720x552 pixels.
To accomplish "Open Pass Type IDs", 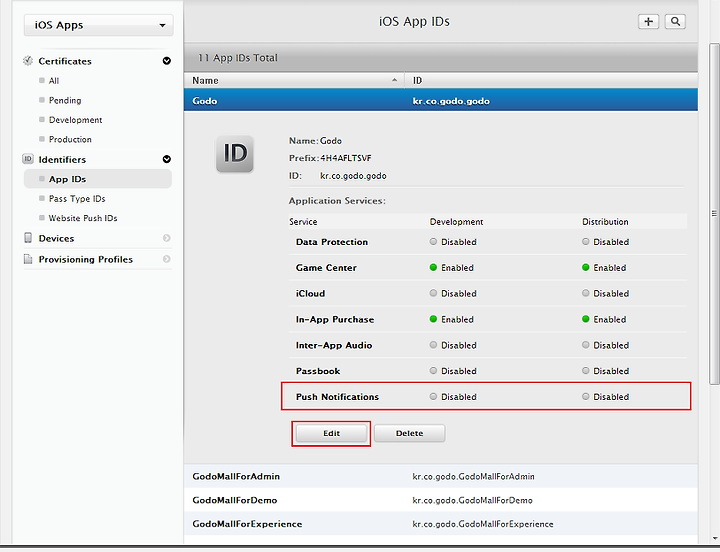I will click(x=77, y=198).
